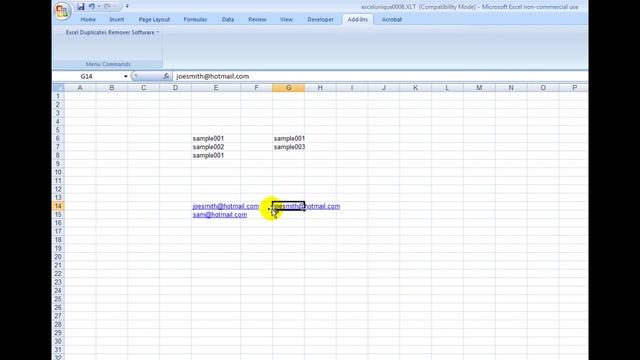Select column G header
640x360 pixels.
coord(289,88)
